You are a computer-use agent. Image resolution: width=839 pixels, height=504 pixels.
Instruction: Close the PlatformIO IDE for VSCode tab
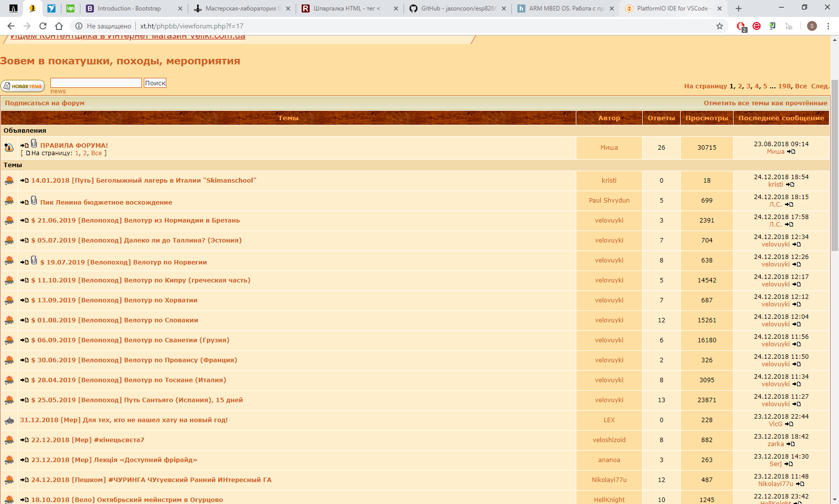click(x=719, y=8)
